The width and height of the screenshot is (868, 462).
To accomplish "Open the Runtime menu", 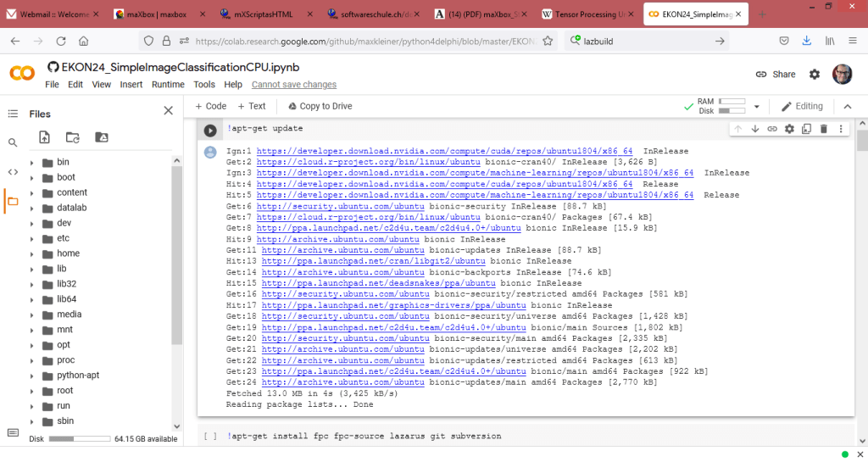I will (168, 85).
